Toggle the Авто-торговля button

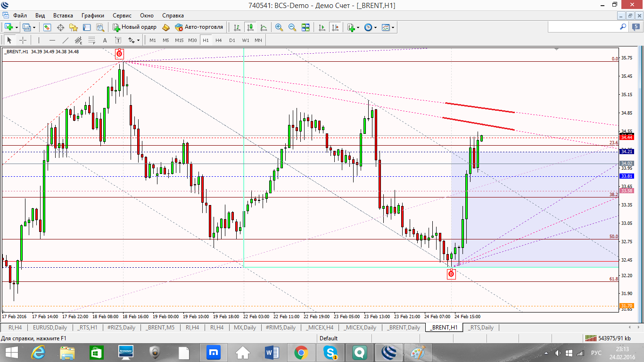(x=199, y=27)
